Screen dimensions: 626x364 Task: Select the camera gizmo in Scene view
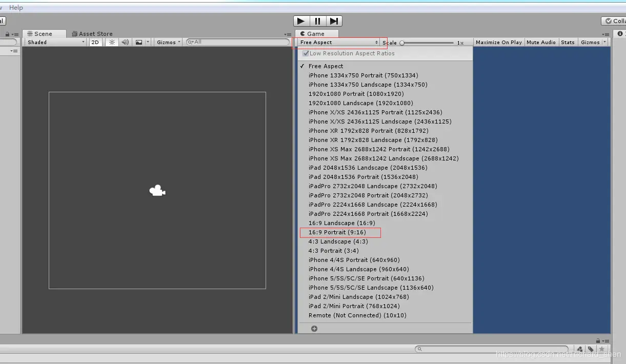click(157, 191)
